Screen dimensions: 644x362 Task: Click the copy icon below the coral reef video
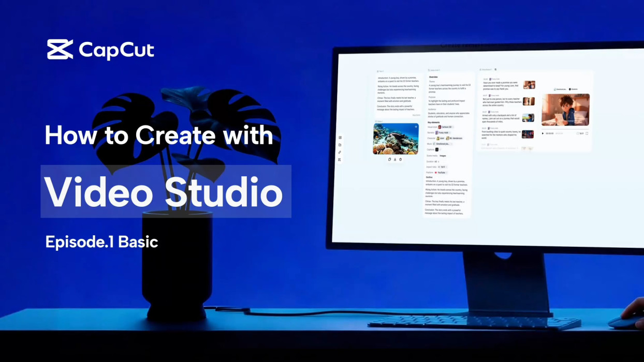coord(389,159)
